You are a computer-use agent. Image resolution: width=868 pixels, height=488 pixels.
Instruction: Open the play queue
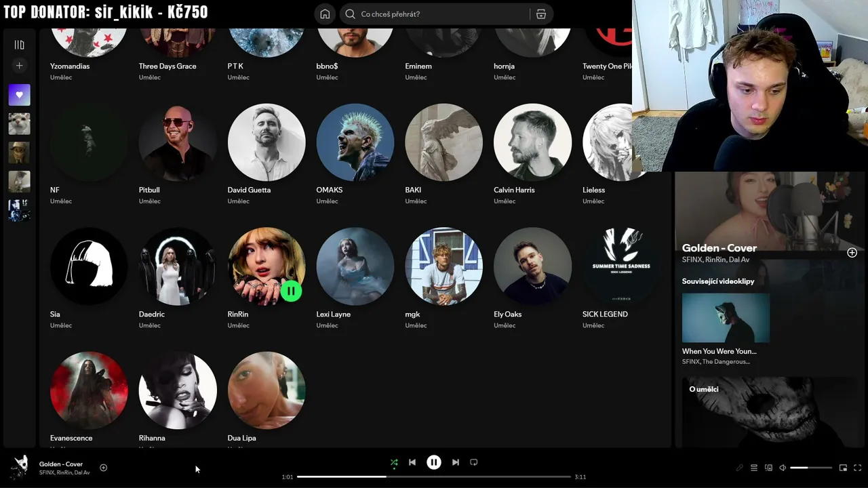pos(754,468)
